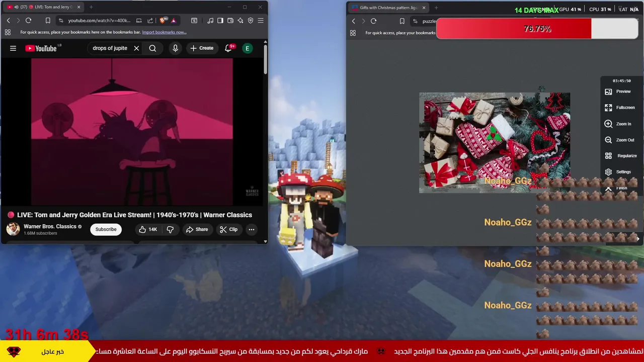Click the YouTube search magnifier button
Image resolution: width=644 pixels, height=362 pixels.
click(x=152, y=48)
